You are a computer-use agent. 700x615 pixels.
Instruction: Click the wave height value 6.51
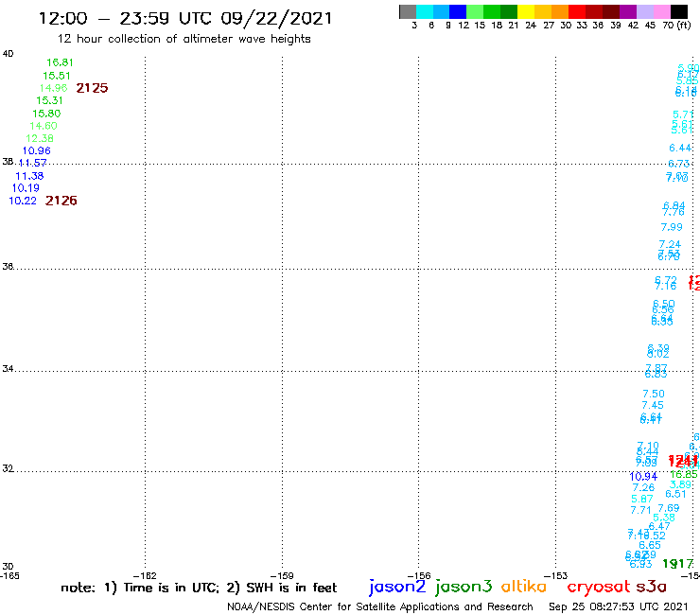[675, 494]
